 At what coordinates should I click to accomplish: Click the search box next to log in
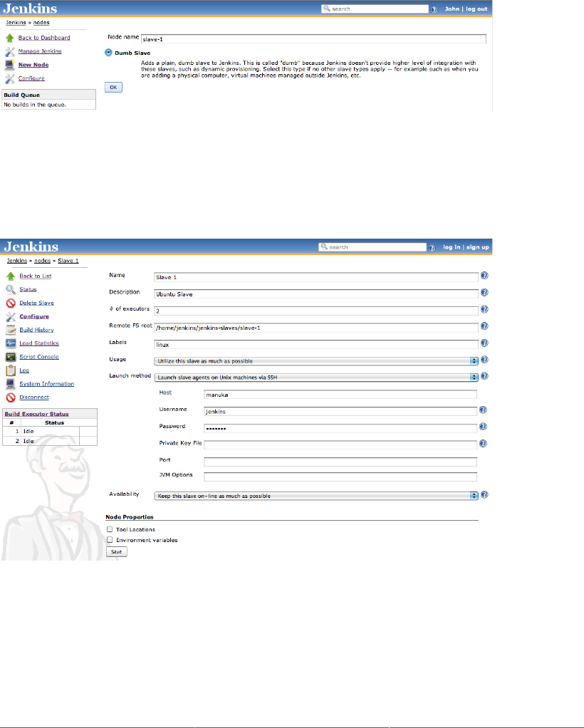click(372, 247)
